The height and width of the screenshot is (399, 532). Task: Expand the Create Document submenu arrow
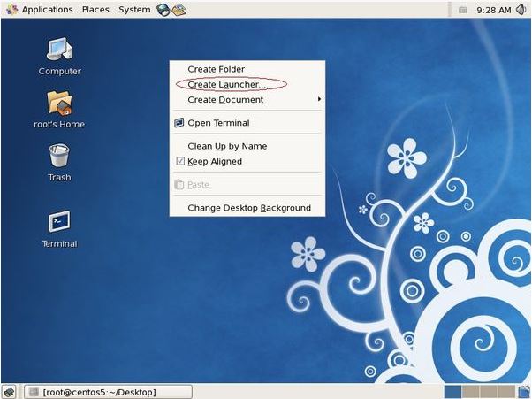tap(319, 99)
